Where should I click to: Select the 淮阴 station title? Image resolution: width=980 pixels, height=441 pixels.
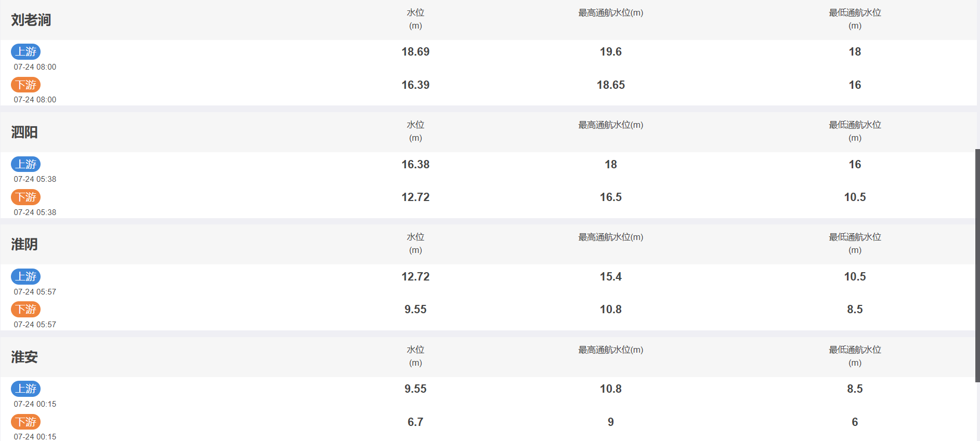pos(24,245)
